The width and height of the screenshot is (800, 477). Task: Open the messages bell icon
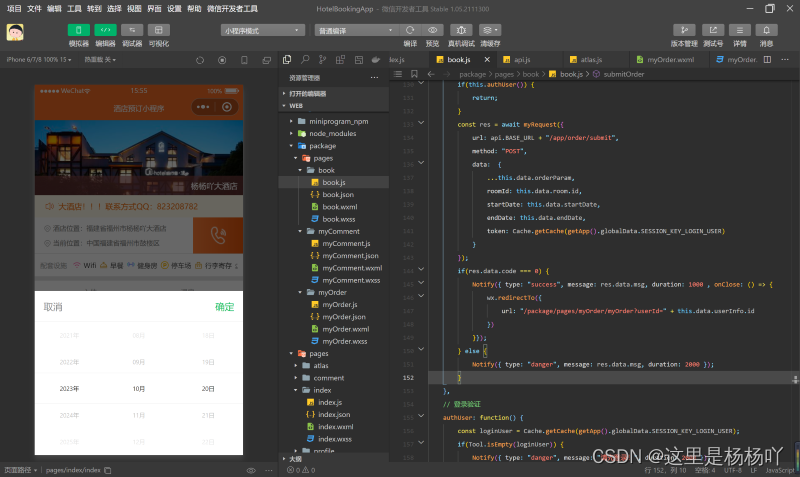pos(766,30)
